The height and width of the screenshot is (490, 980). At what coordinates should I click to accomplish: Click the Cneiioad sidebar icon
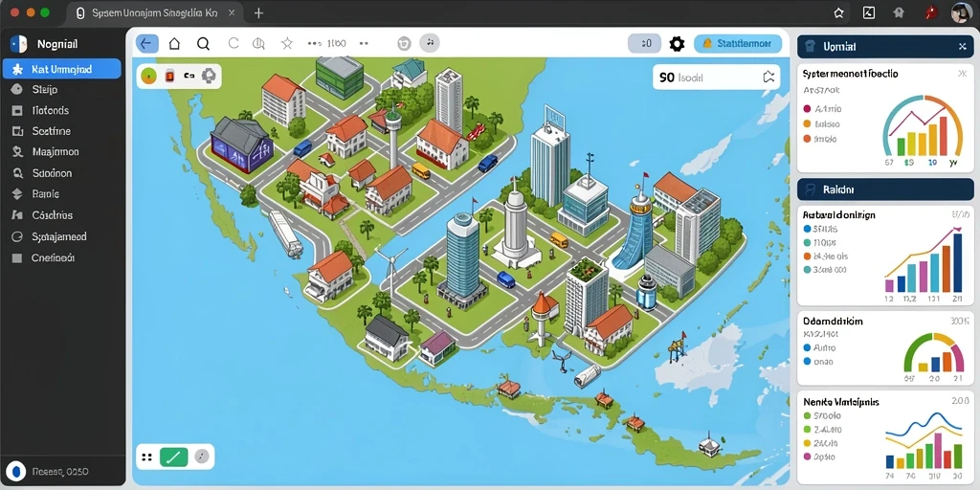pyautogui.click(x=17, y=257)
